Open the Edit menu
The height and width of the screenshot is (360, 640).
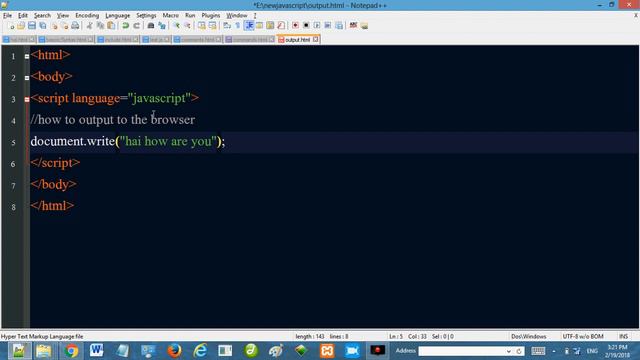(x=22, y=16)
